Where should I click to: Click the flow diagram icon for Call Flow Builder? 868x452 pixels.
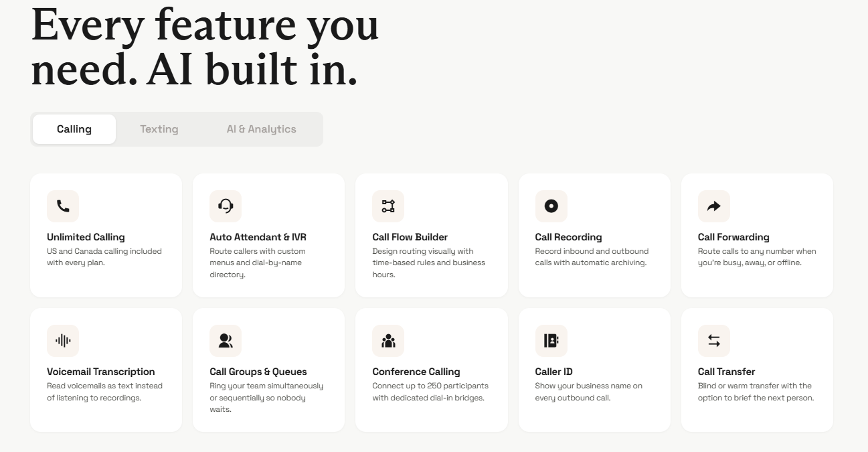388,206
